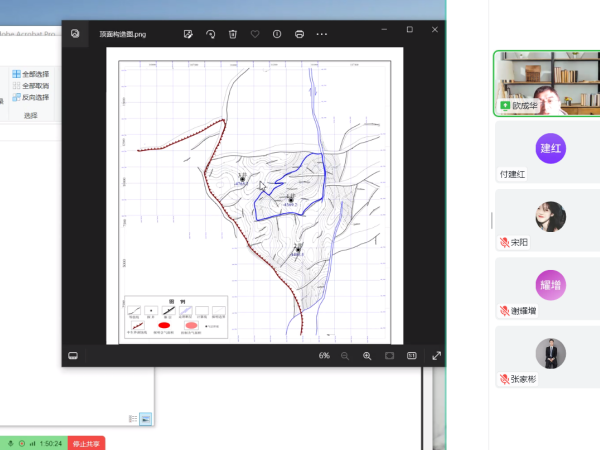The height and width of the screenshot is (450, 600).
Task: Select 付建红 participant avatar tile
Action: (x=550, y=148)
